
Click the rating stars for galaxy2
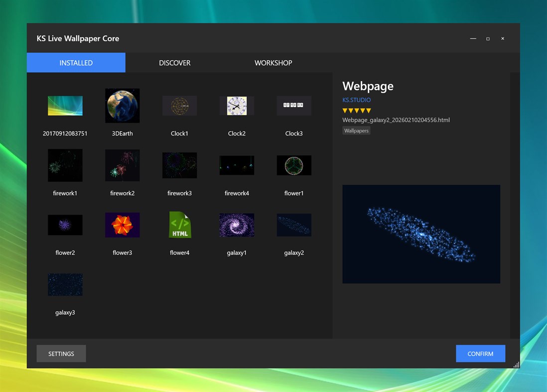(356, 111)
